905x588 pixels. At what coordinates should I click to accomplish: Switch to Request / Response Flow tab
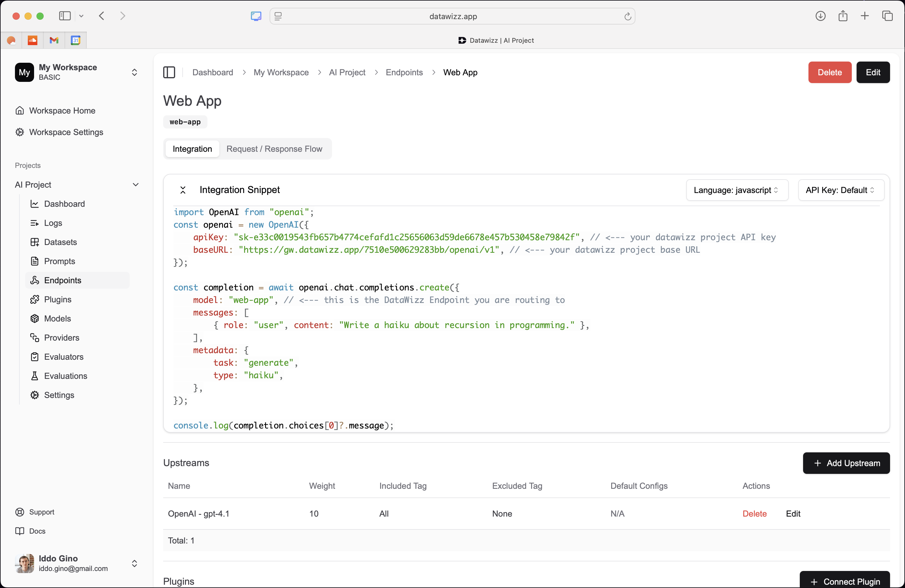pos(274,149)
